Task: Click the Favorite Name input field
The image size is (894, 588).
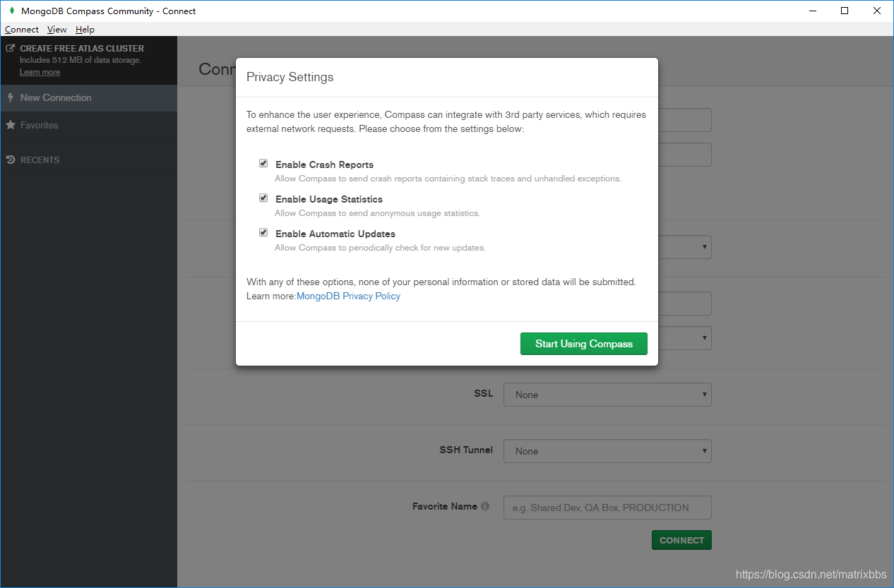Action: click(607, 508)
